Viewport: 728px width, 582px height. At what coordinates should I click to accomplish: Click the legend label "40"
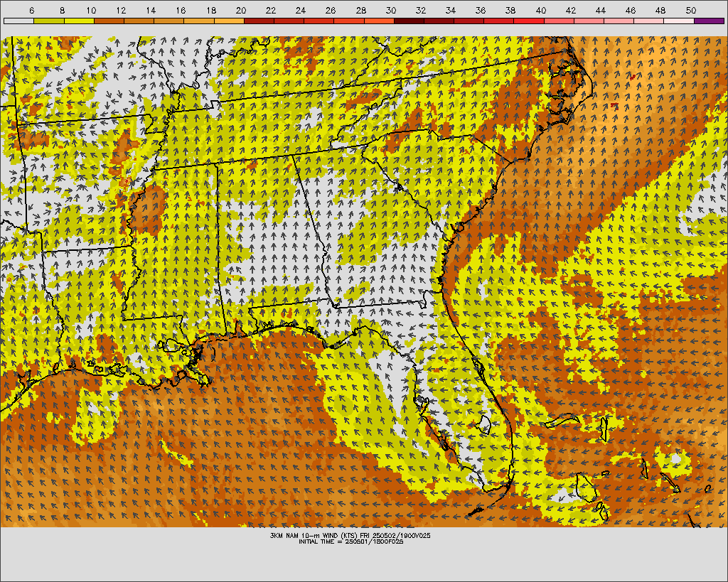[540, 11]
